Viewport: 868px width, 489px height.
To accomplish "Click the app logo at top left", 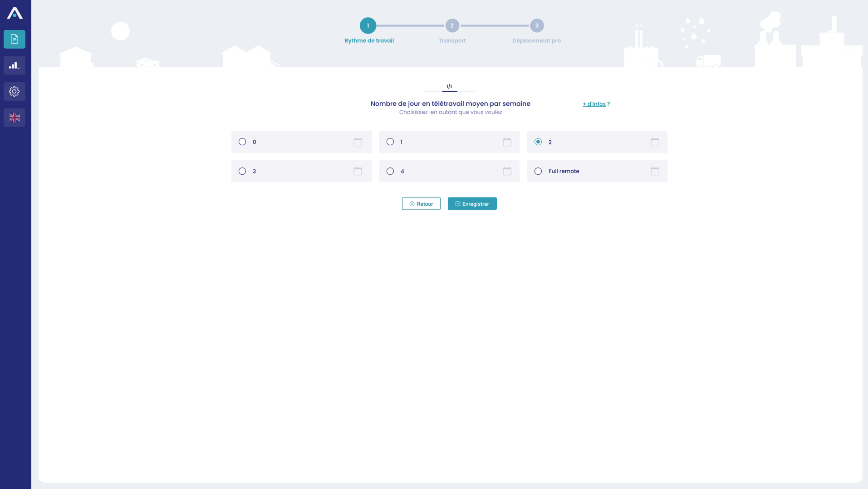I will (x=15, y=13).
